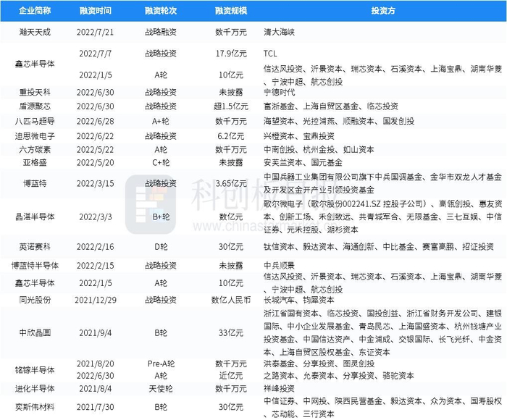
Task: Click the investor 中兵顺景
Action: [x=279, y=266]
